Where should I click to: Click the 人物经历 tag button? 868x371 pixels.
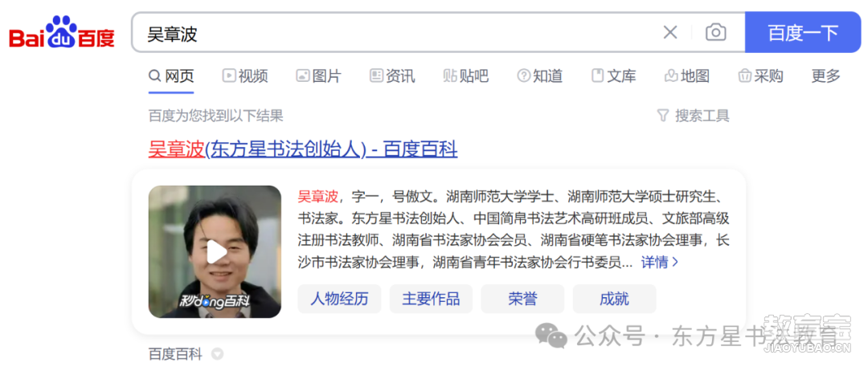coord(339,299)
